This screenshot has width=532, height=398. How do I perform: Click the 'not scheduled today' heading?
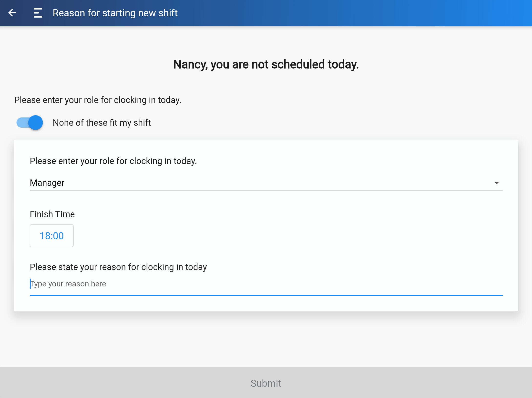266,64
